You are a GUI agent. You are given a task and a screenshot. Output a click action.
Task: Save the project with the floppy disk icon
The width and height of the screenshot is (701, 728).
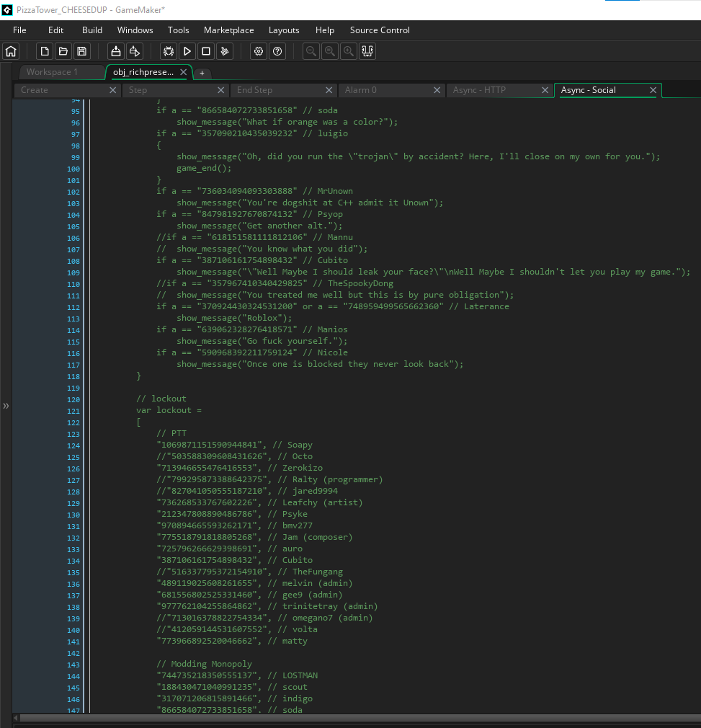click(81, 51)
